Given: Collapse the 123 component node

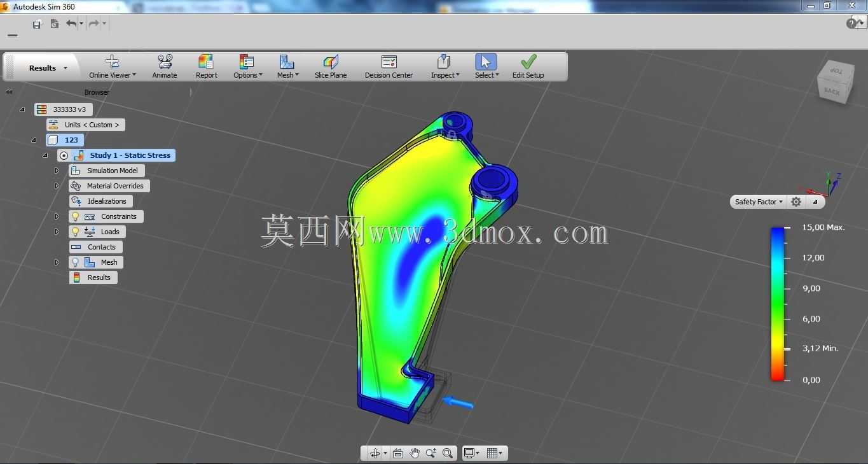Looking at the screenshot, I should (x=34, y=140).
